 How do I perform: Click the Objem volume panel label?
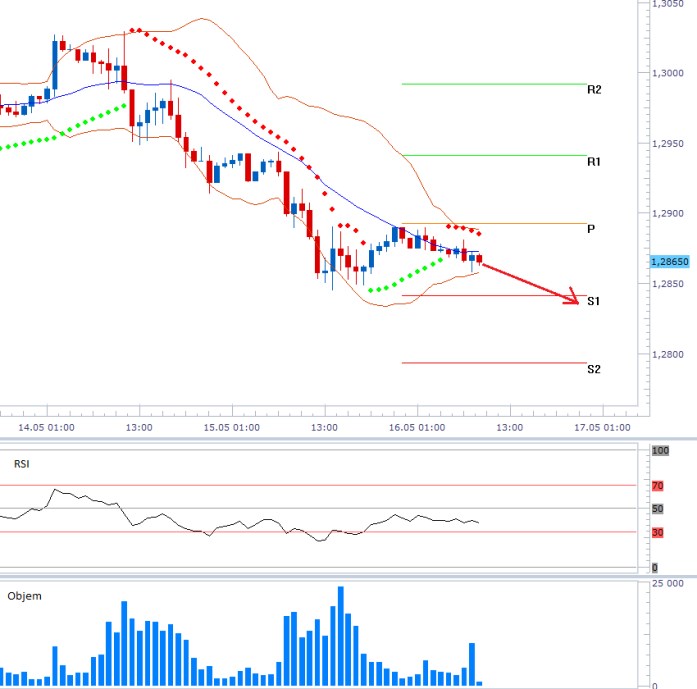pyautogui.click(x=24, y=596)
